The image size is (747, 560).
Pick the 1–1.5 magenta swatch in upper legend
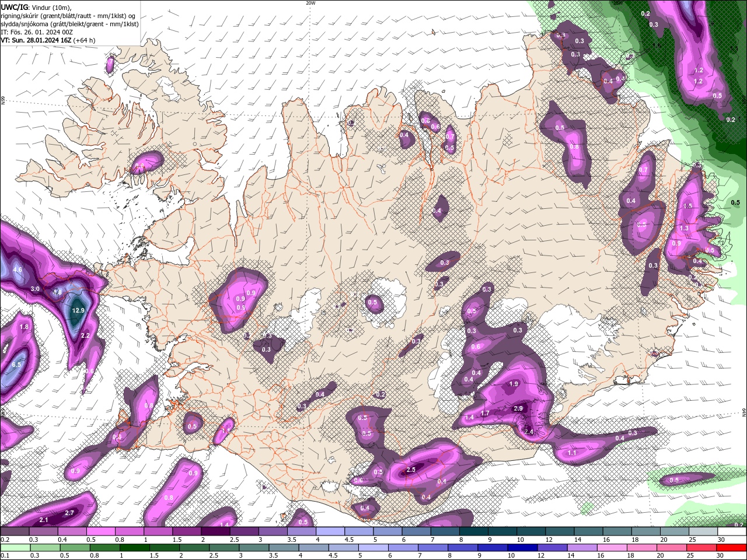(x=158, y=531)
